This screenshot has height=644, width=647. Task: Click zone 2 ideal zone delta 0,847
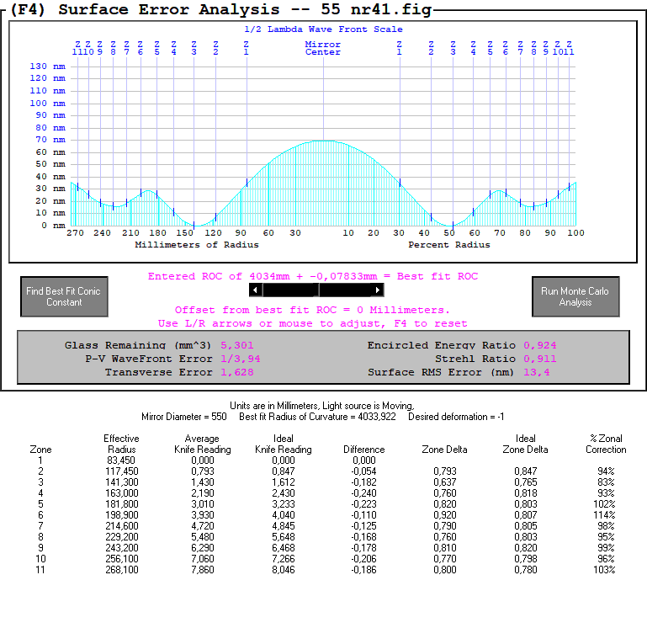[525, 471]
